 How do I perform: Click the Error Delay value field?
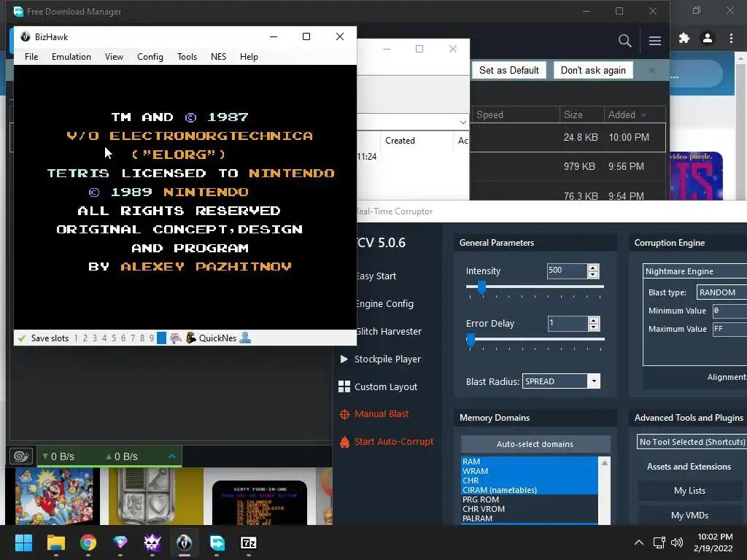[x=568, y=324]
